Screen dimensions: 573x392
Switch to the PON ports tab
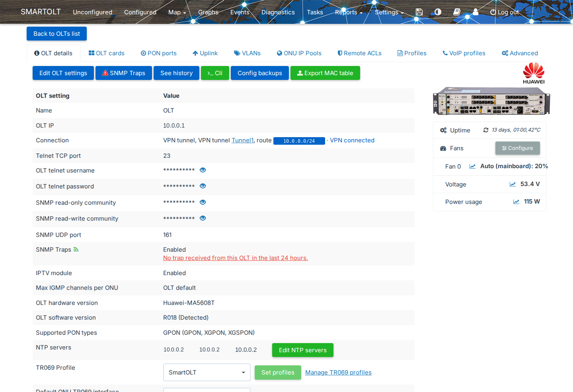pos(158,53)
